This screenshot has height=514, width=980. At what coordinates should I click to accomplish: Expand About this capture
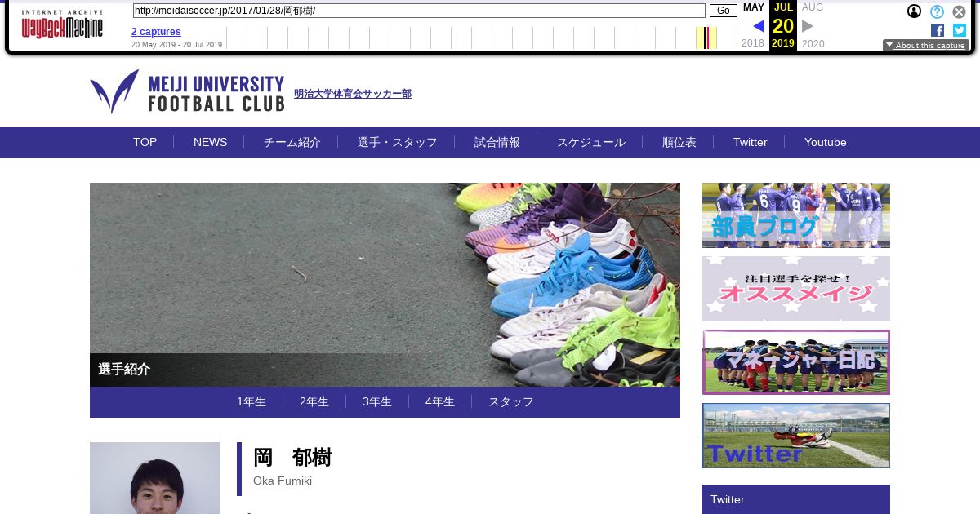tap(926, 46)
